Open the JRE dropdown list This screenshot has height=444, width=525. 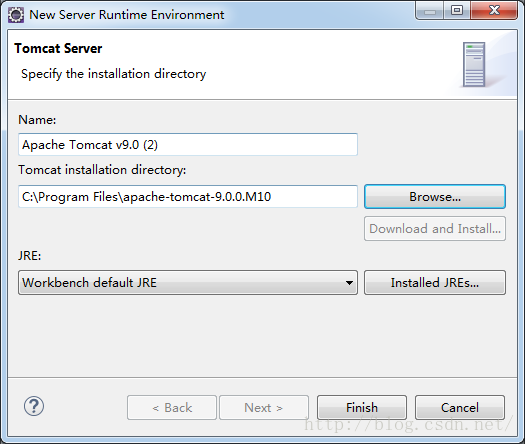(x=188, y=283)
